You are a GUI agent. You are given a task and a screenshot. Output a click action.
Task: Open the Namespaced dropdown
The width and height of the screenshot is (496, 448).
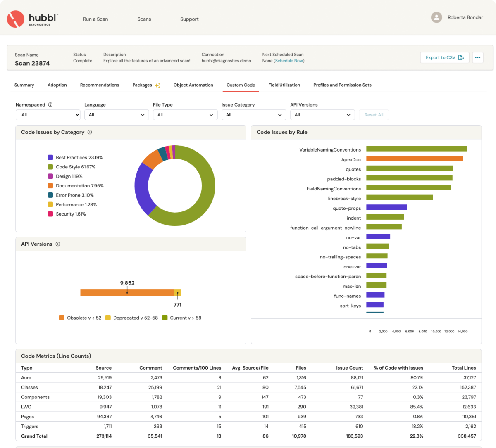coord(48,115)
